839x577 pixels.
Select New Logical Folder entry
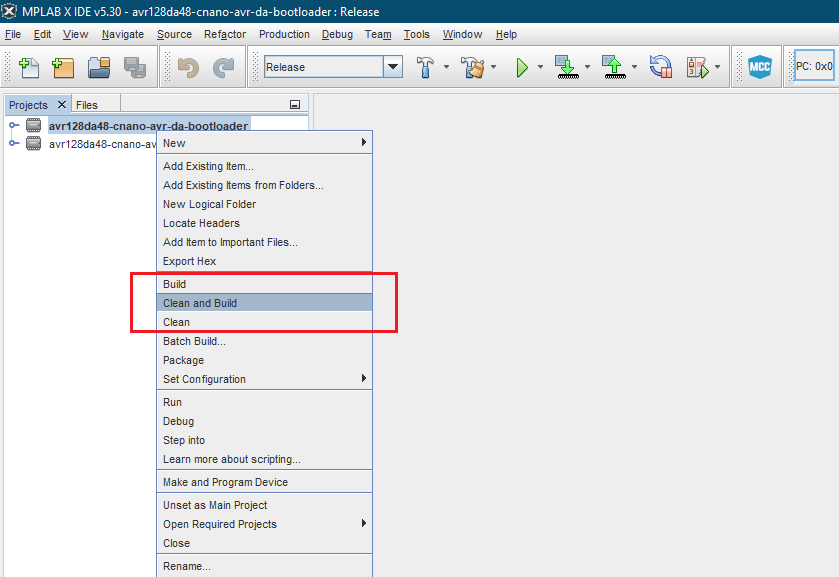pos(264,204)
